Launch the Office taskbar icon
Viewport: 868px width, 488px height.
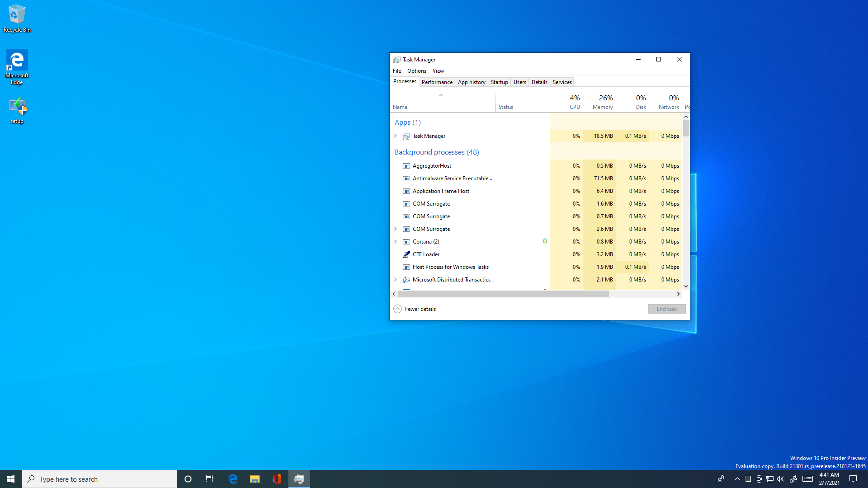tap(277, 479)
